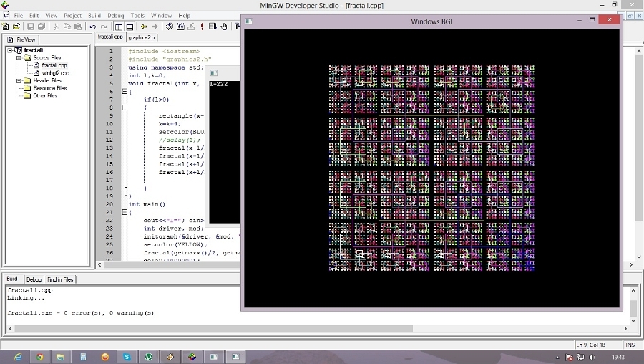Select winbgi2.cpp in file tree

point(55,73)
